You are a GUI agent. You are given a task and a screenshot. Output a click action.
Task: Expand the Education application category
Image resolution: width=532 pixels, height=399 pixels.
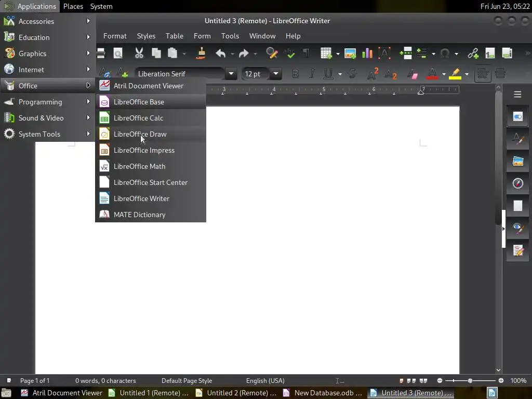[x=47, y=37]
